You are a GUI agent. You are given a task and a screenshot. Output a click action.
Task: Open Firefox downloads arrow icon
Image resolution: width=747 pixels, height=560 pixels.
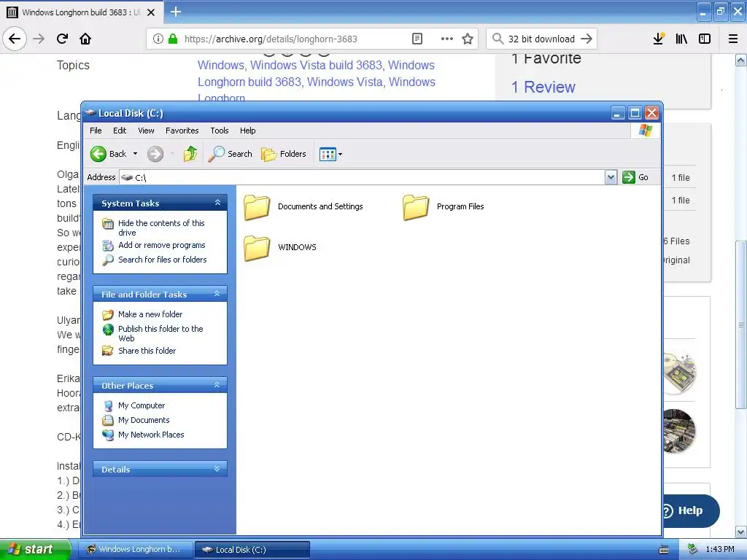[x=659, y=39]
